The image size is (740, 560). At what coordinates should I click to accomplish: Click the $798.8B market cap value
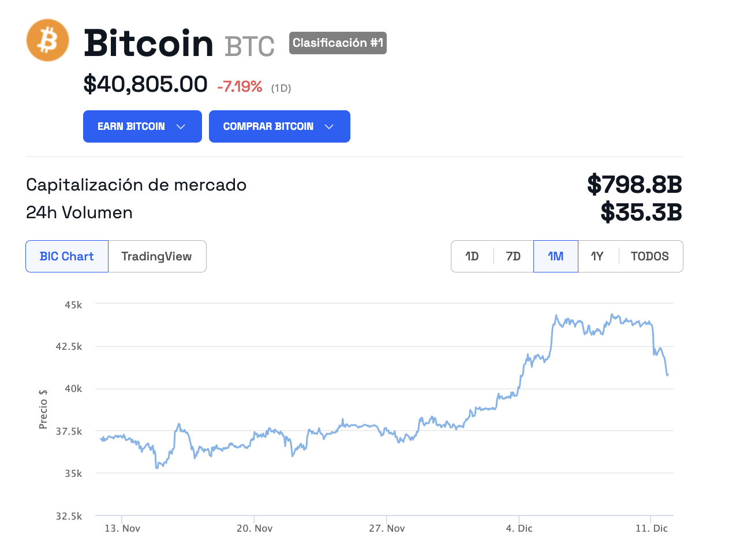pos(635,185)
